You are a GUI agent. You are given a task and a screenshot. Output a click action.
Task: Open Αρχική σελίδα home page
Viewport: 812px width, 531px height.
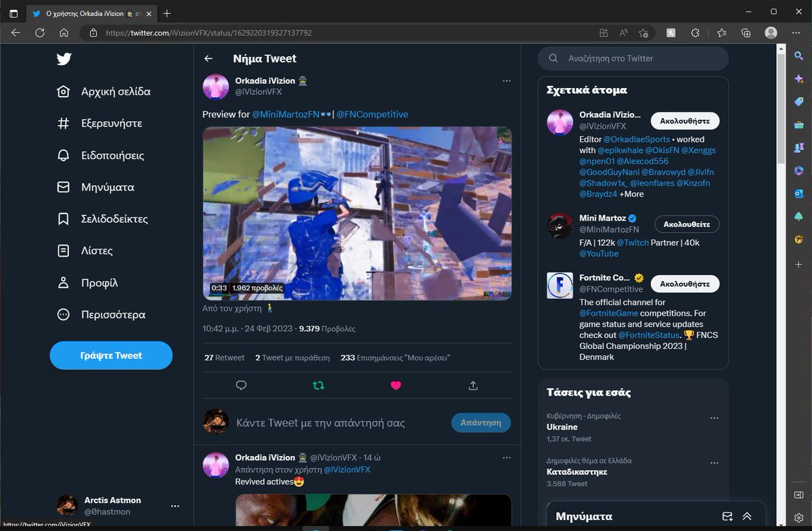pos(104,91)
